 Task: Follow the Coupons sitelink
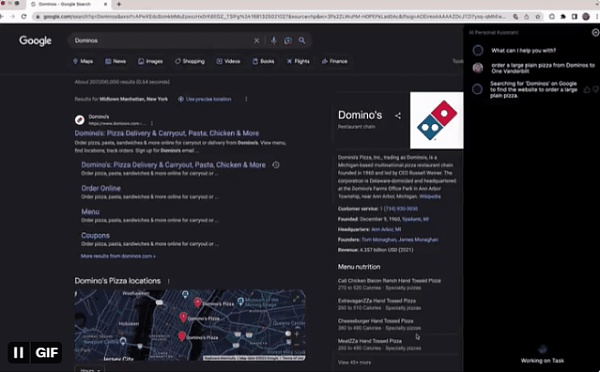(x=95, y=235)
